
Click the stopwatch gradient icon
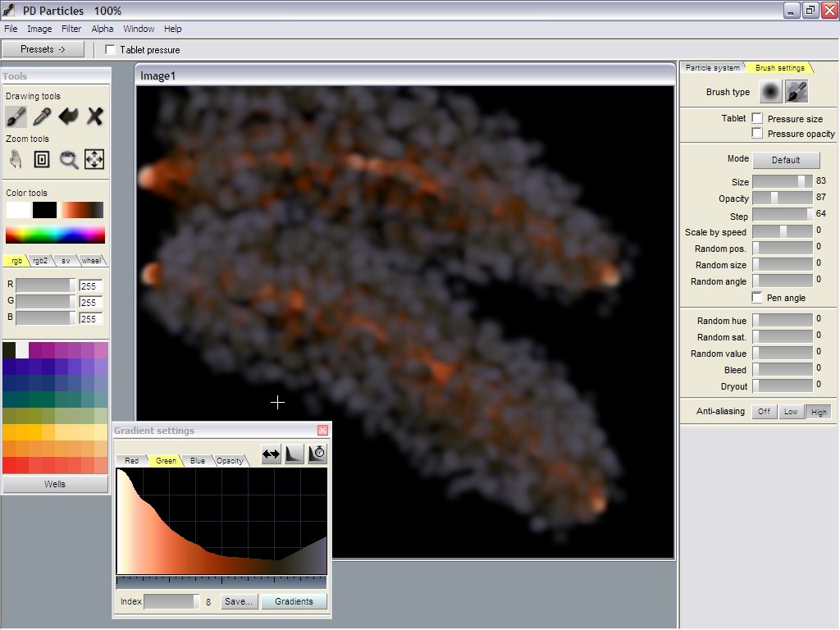click(317, 454)
